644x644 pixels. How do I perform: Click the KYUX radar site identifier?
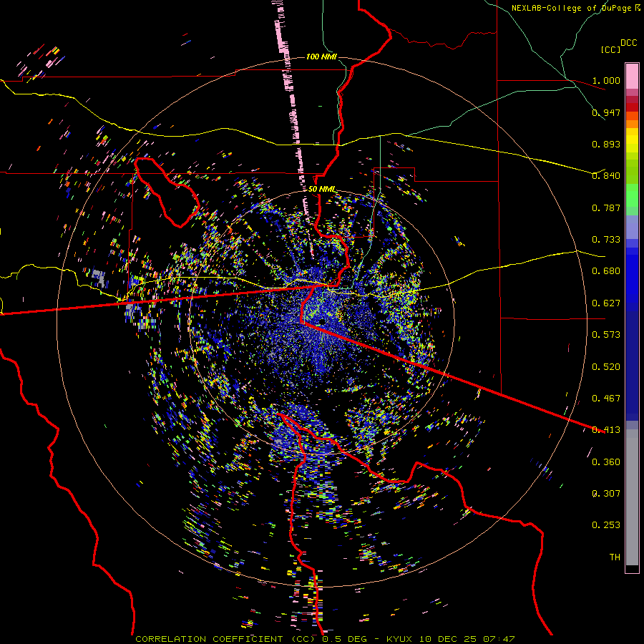(399, 639)
